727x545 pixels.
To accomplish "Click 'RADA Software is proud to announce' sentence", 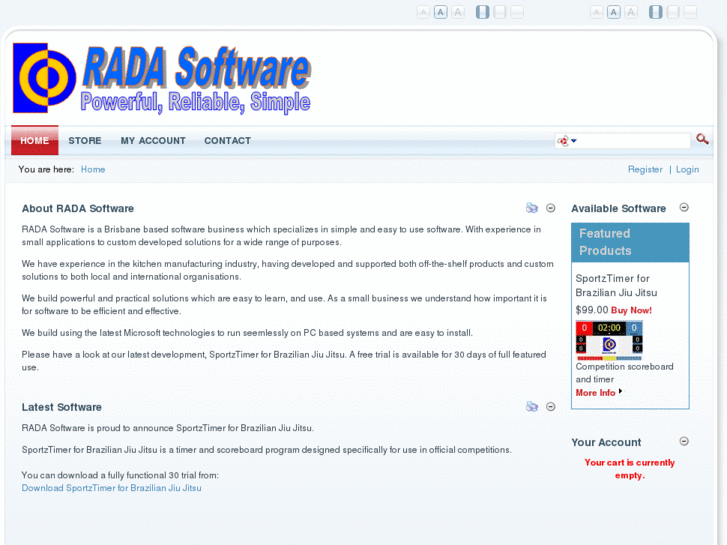I will pyautogui.click(x=167, y=428).
